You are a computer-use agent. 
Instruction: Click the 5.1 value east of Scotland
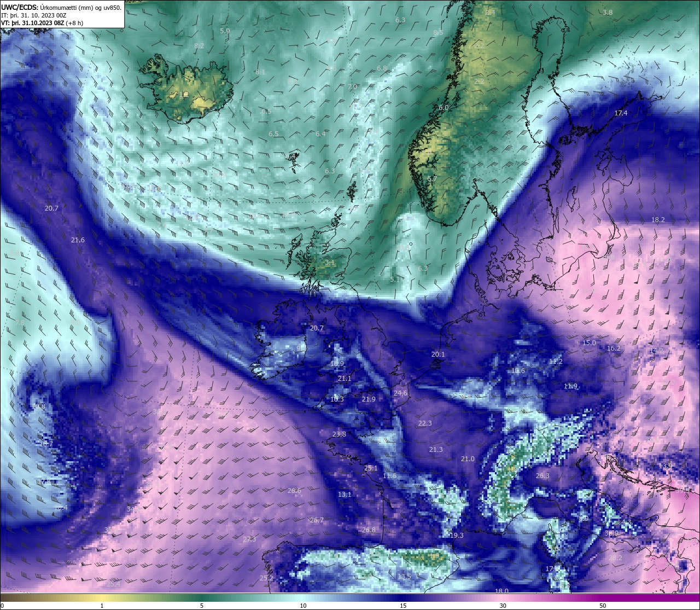click(x=395, y=279)
